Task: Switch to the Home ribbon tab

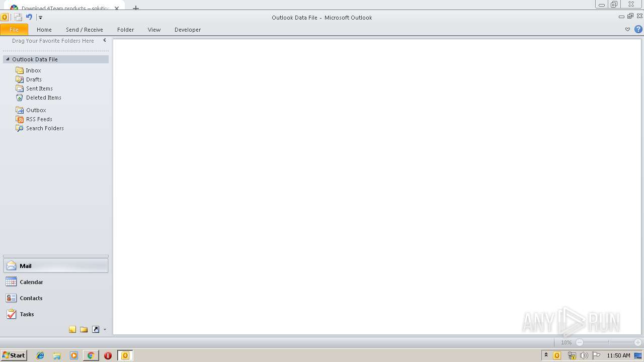Action: (44, 30)
